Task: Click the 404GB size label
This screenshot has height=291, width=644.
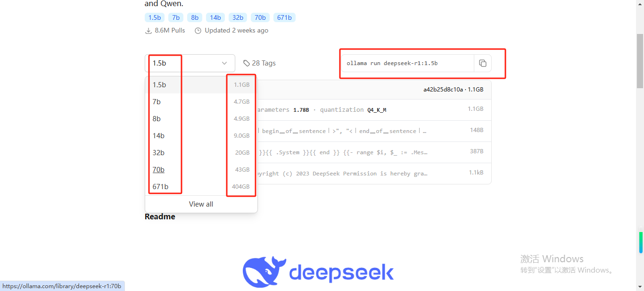Action: pos(241,187)
